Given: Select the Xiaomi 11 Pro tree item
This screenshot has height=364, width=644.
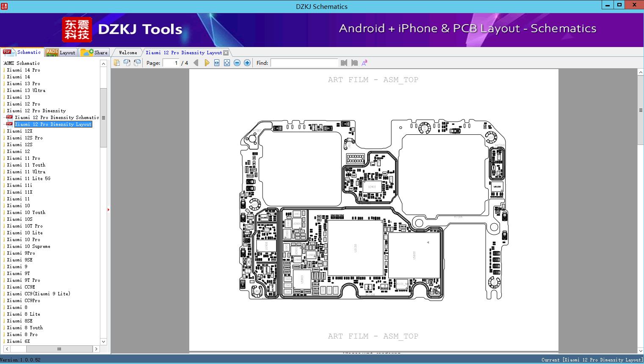Looking at the screenshot, I should pyautogui.click(x=23, y=158).
